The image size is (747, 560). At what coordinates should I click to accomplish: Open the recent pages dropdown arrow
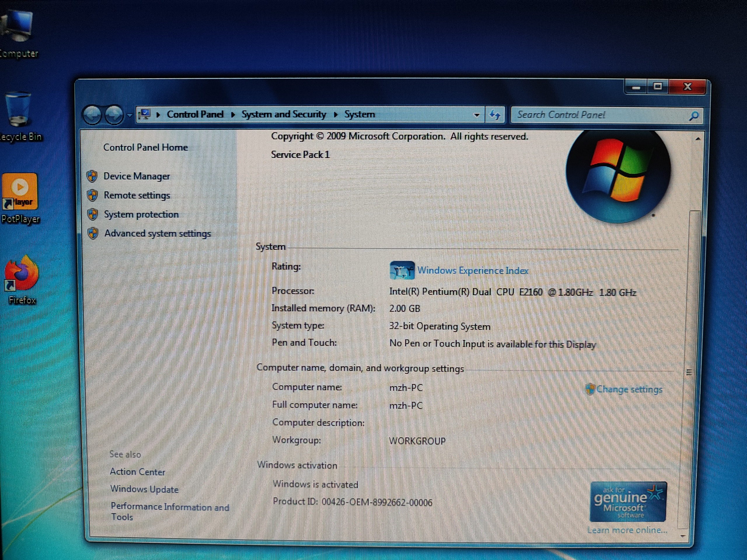click(130, 115)
